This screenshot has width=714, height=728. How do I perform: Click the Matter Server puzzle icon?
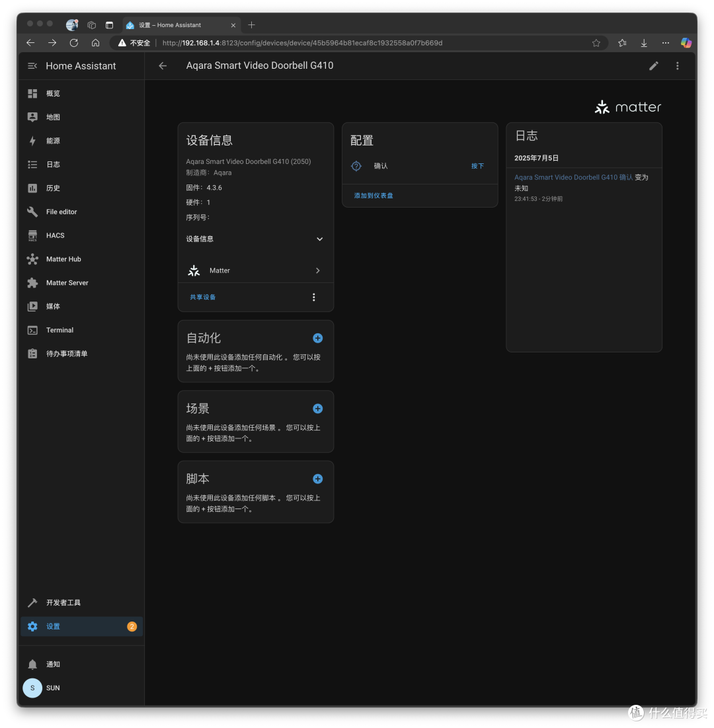pos(32,283)
